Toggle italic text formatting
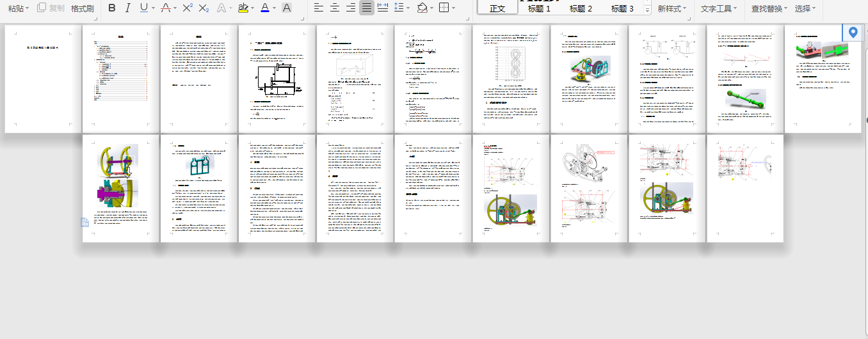The height and width of the screenshot is (339, 868). point(127,8)
